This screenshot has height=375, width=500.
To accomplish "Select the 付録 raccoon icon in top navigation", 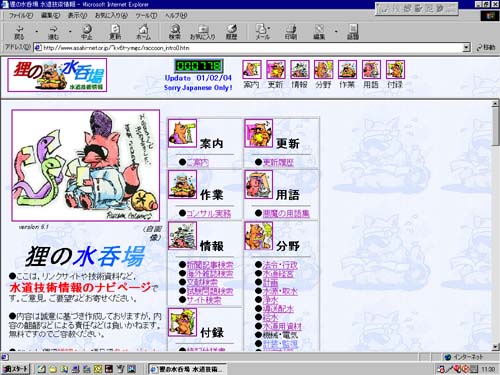I will pyautogui.click(x=395, y=69).
